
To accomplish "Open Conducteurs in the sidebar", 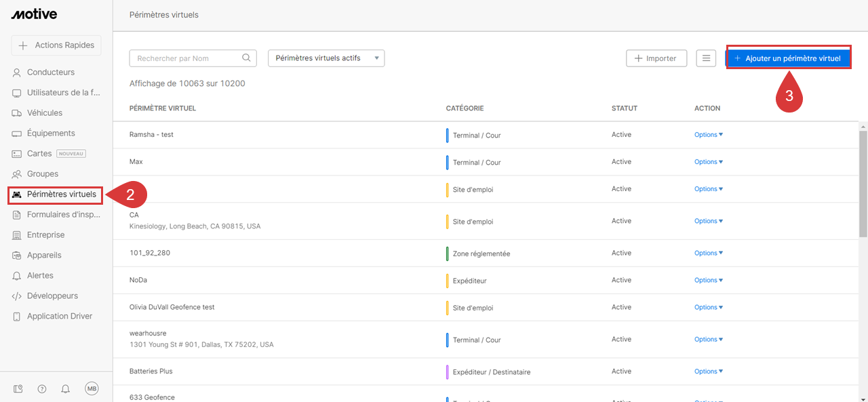I will tap(51, 72).
